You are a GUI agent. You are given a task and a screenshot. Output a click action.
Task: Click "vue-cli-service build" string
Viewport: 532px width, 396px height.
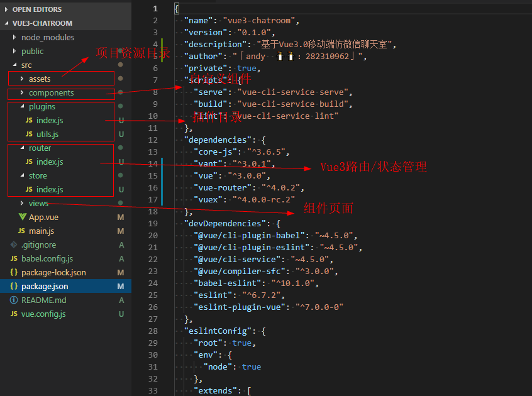point(292,104)
